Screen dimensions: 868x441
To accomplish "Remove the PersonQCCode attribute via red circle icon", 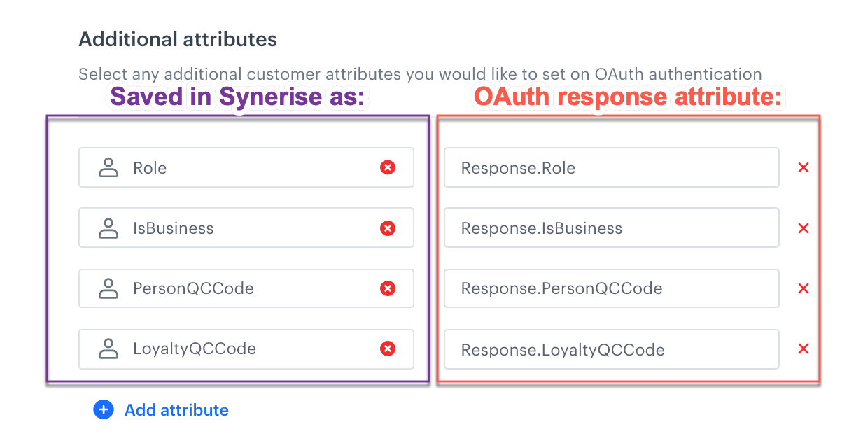I will tap(388, 288).
